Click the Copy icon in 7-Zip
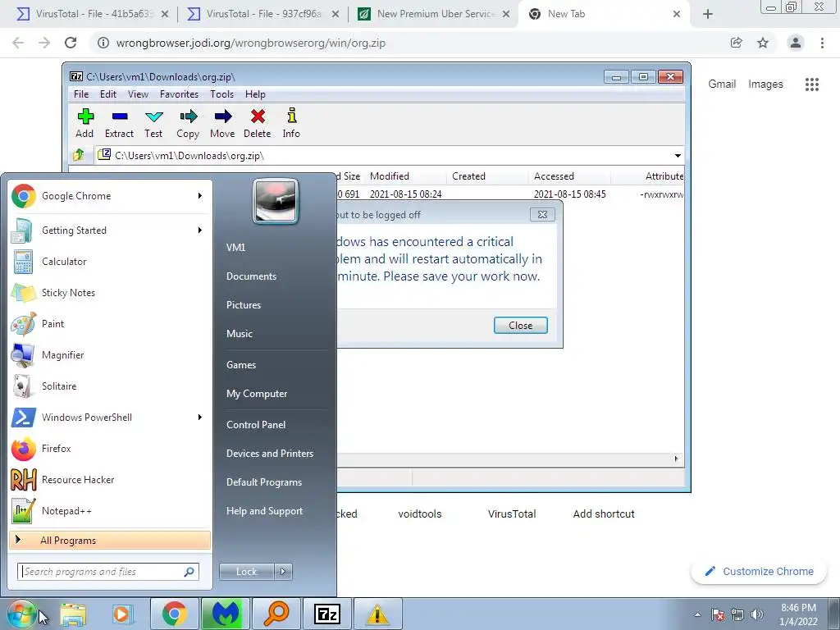This screenshot has width=840, height=630. pyautogui.click(x=188, y=116)
